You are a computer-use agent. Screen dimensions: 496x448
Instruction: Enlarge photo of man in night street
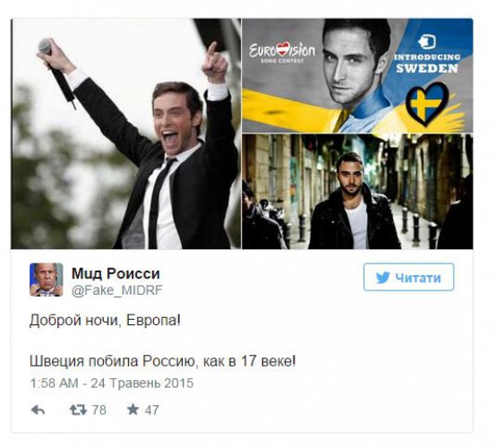(x=357, y=191)
